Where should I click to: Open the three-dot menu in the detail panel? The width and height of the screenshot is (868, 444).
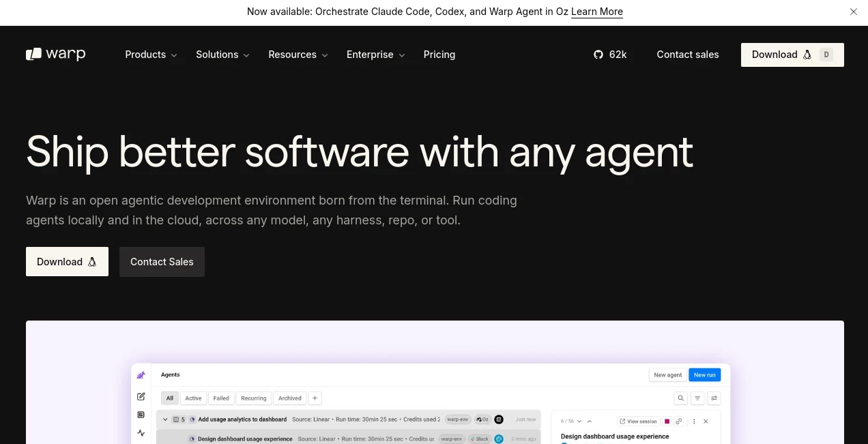click(694, 421)
